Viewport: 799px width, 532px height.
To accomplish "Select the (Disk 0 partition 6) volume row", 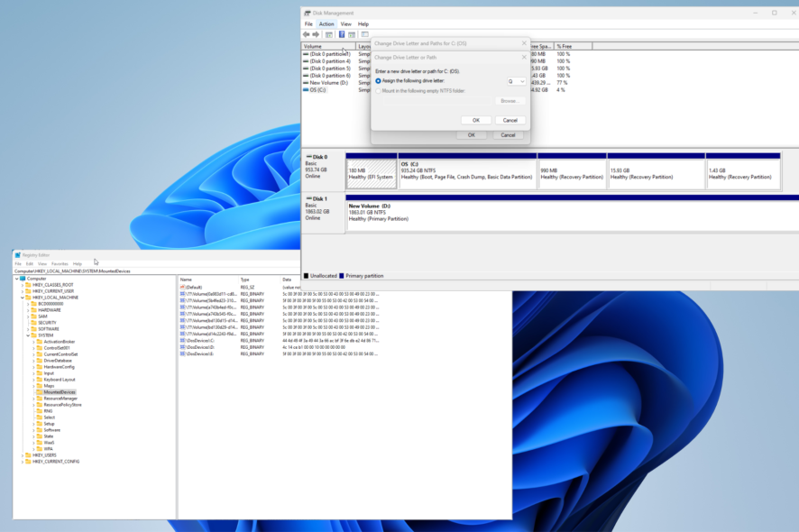I will point(330,76).
